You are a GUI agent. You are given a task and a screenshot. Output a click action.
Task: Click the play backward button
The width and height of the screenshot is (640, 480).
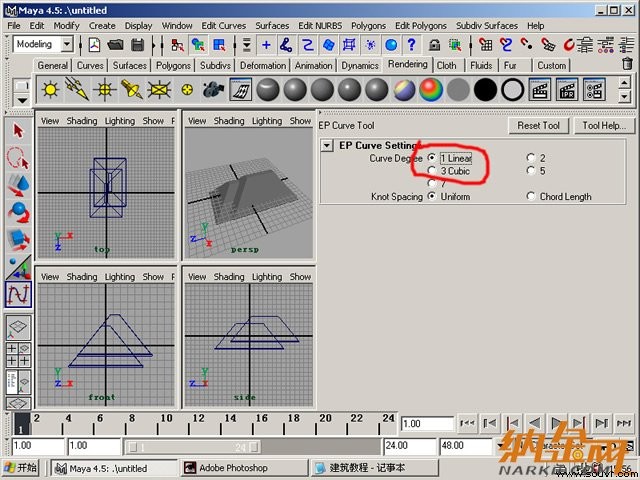(x=535, y=423)
